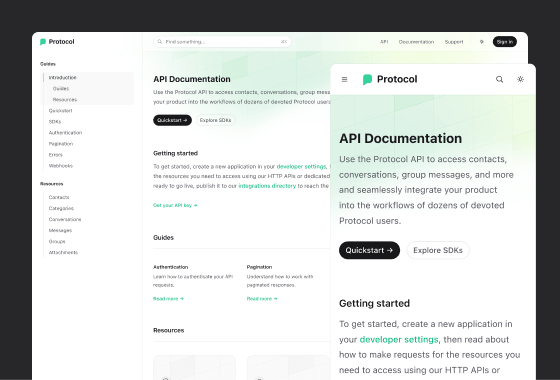Click the Sign in button
The width and height of the screenshot is (560, 380).
[x=505, y=42]
